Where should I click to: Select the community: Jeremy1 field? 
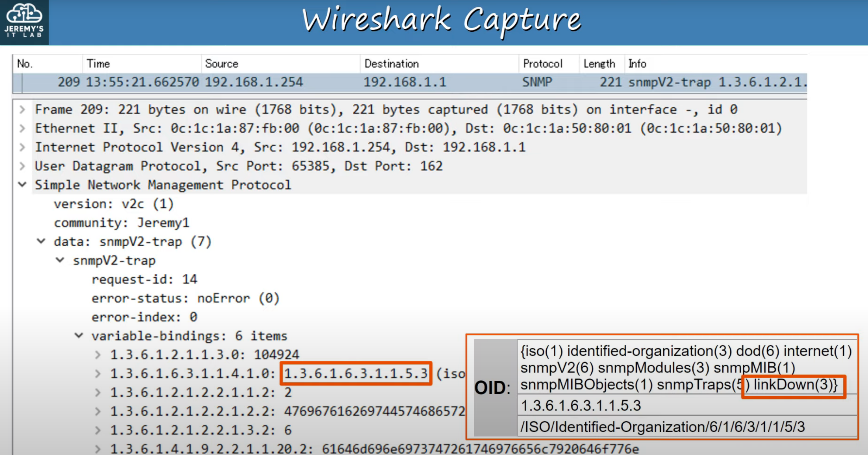121,223
